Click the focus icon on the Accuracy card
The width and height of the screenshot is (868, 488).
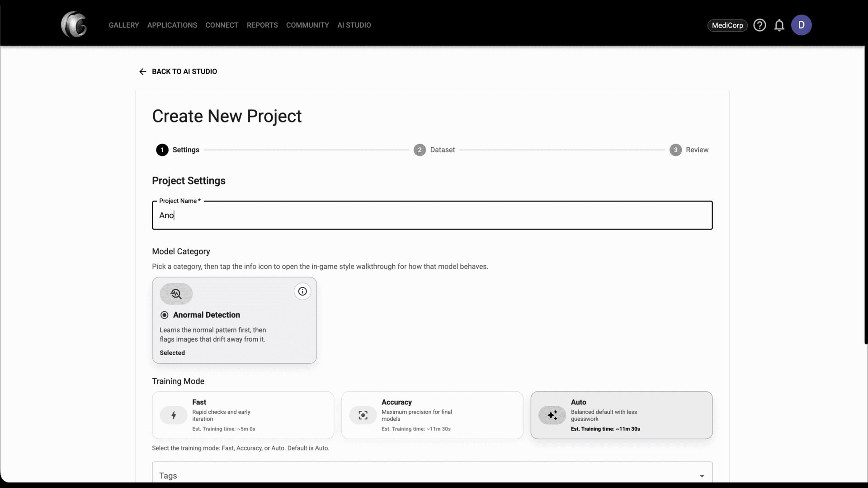tap(363, 415)
